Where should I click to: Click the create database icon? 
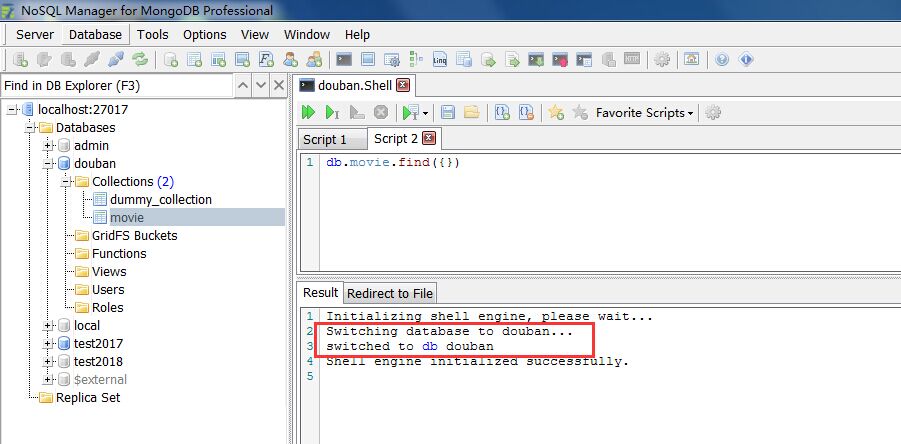tap(171, 59)
